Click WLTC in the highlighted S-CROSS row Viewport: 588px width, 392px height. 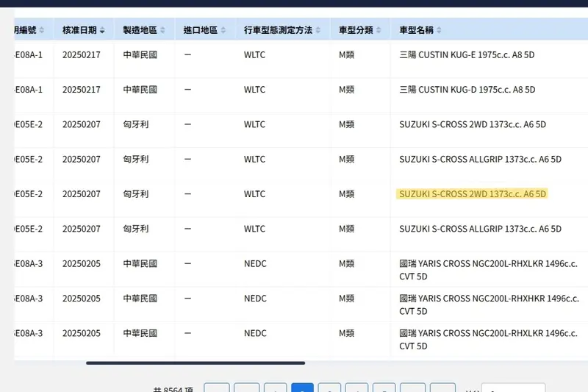(x=254, y=194)
